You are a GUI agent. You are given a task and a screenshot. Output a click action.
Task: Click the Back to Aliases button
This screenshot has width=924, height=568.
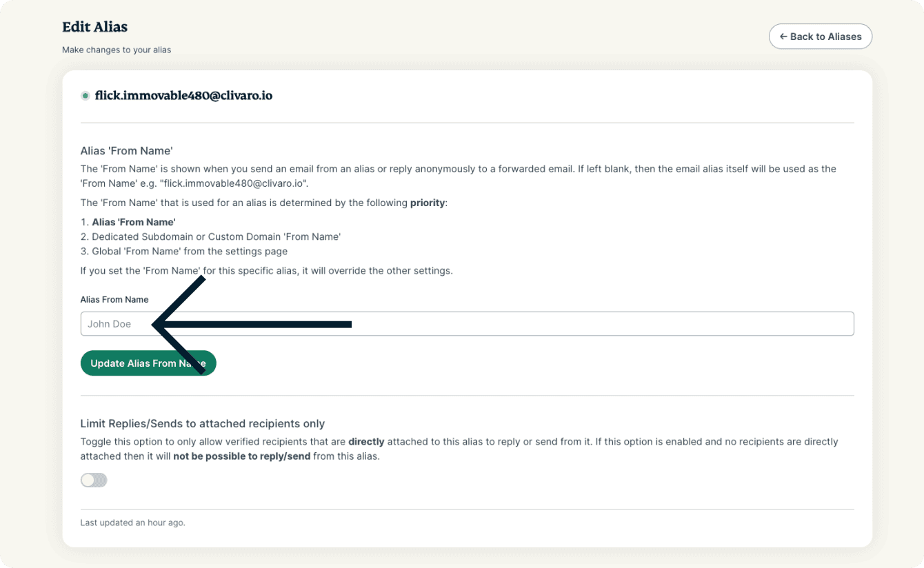coord(820,37)
